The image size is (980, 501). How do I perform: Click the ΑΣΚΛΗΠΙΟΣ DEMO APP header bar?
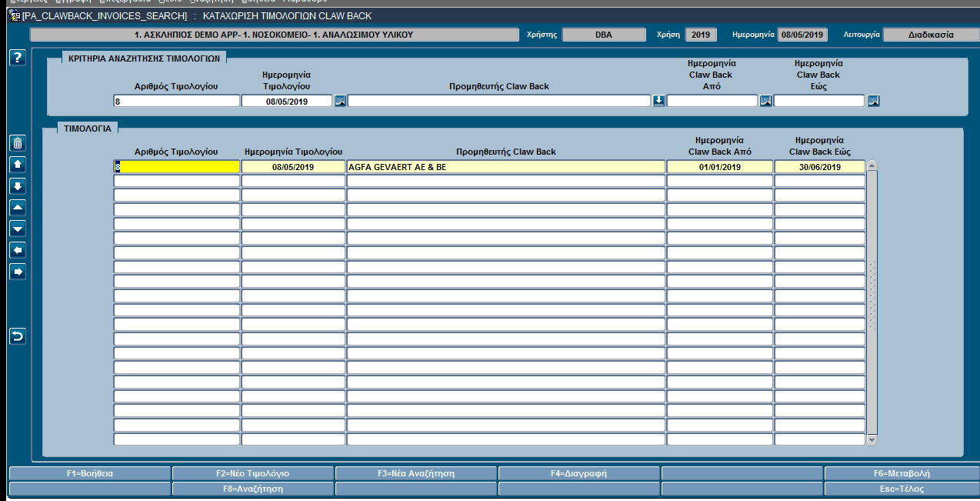pyautogui.click(x=273, y=35)
